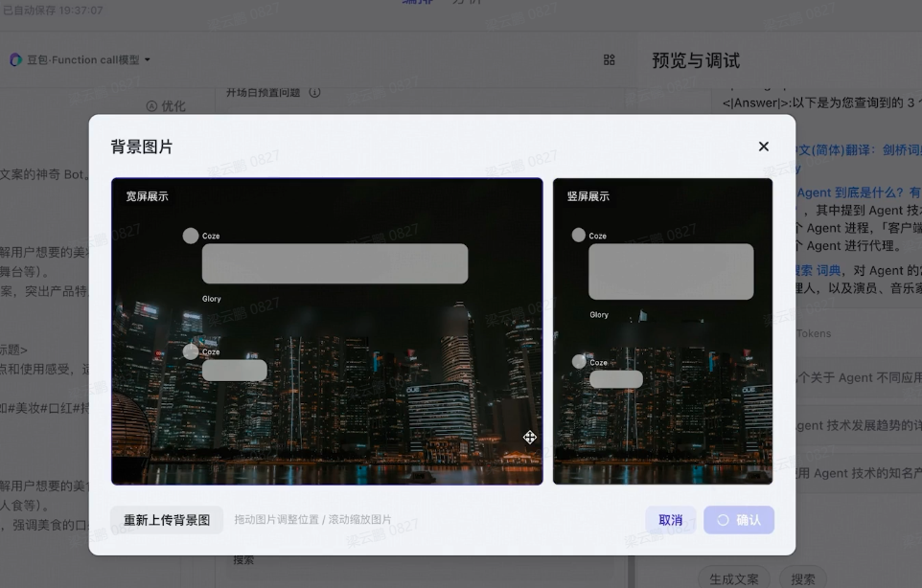Close the 背景图片 dialog with the X
Viewport: 922px width, 588px height.
click(x=763, y=147)
